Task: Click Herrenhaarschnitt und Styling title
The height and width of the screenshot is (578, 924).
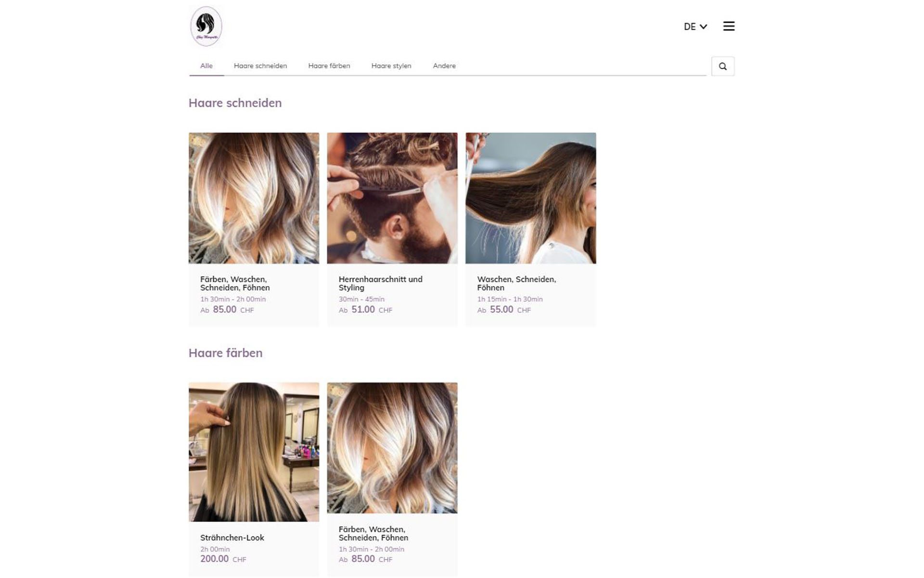Action: (380, 283)
